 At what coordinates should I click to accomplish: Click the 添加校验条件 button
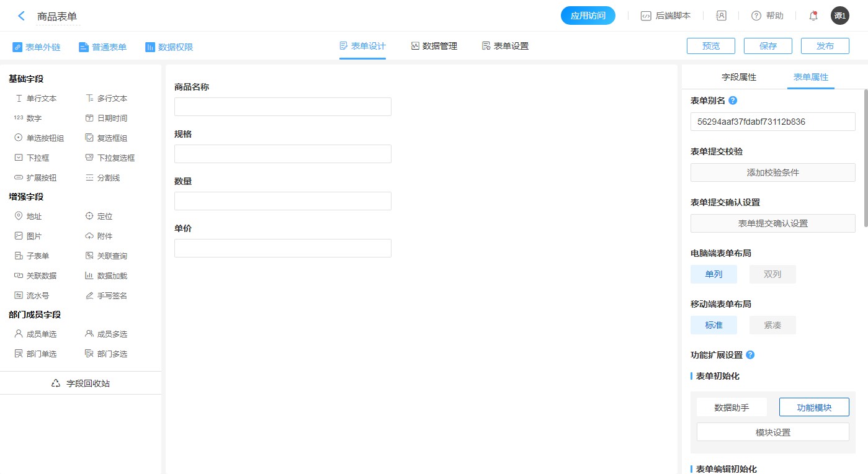[x=772, y=172]
